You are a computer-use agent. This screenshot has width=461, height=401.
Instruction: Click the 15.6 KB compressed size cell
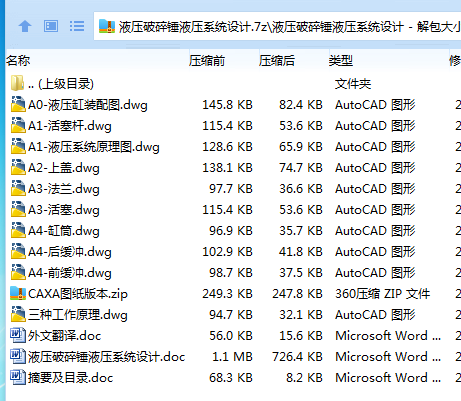click(x=301, y=336)
